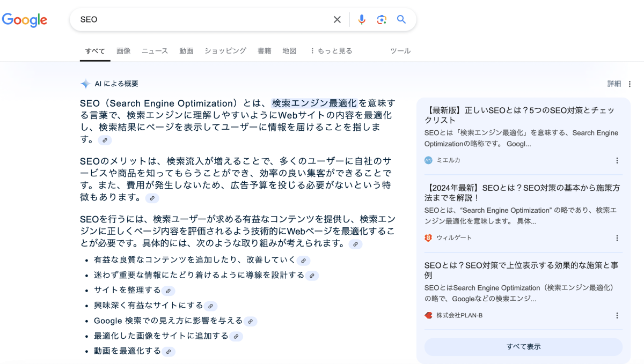
Task: Click into the search field containing SEO
Action: point(204,20)
